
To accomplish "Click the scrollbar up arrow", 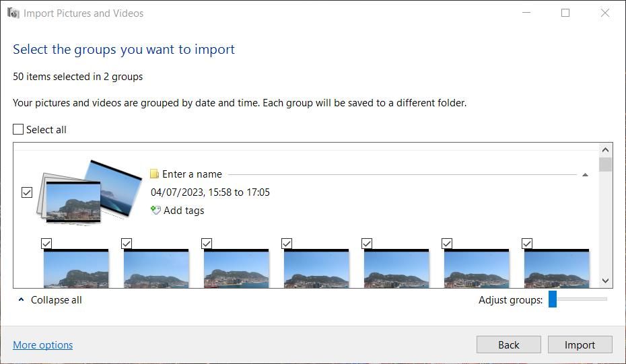I will 605,150.
